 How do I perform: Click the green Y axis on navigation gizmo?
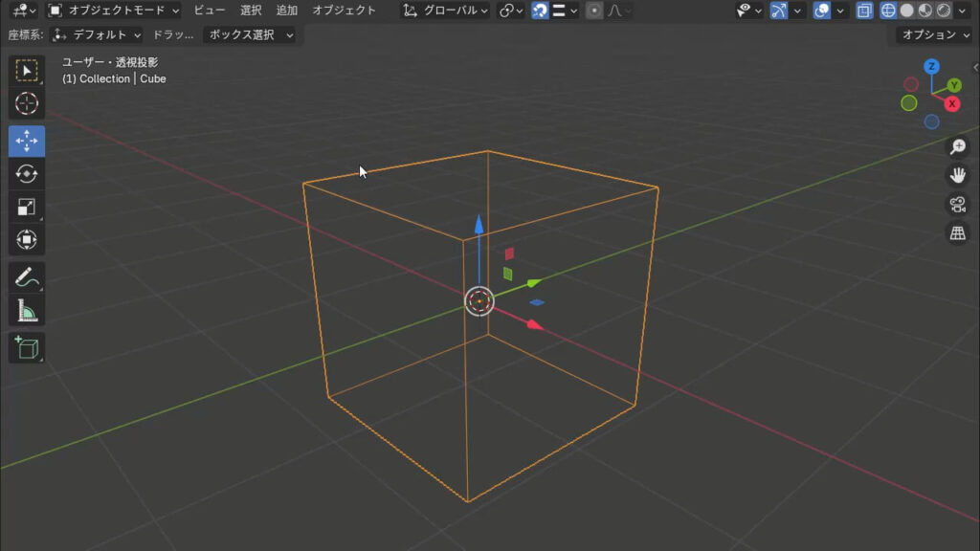(954, 85)
